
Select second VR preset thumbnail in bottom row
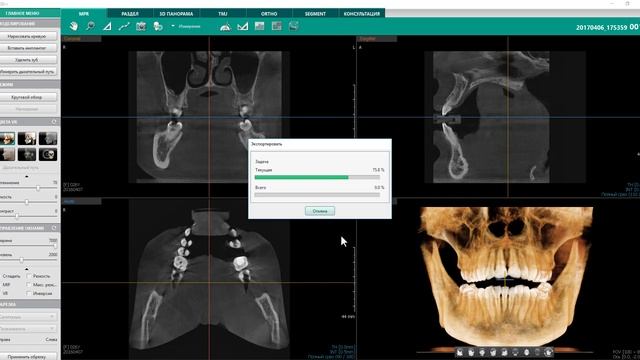tap(27, 154)
